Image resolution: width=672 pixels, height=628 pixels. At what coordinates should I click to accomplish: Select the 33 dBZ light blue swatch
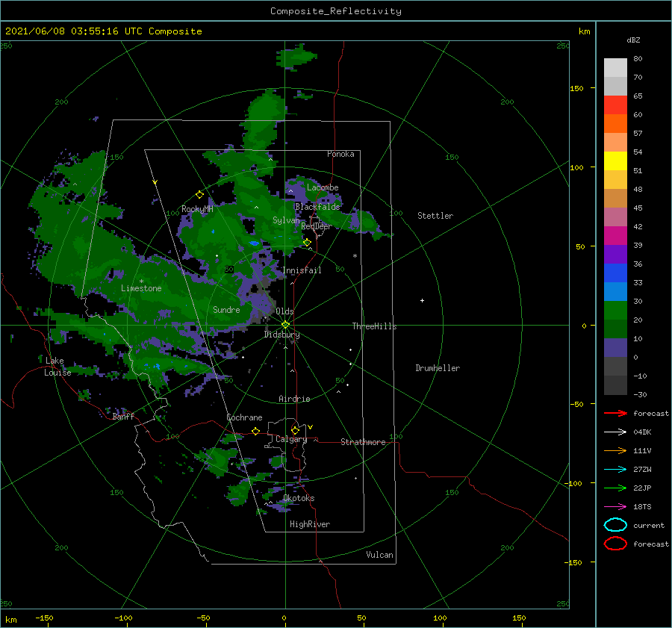click(x=615, y=291)
